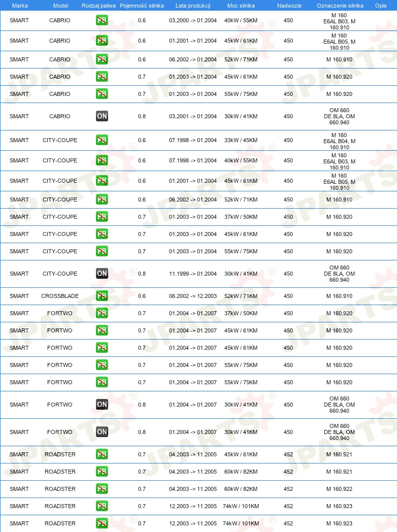This screenshot has height=532, width=397.
Task: Click petrol icon in CITY-COUPE 37kW / 50KM row
Action: (x=102, y=217)
